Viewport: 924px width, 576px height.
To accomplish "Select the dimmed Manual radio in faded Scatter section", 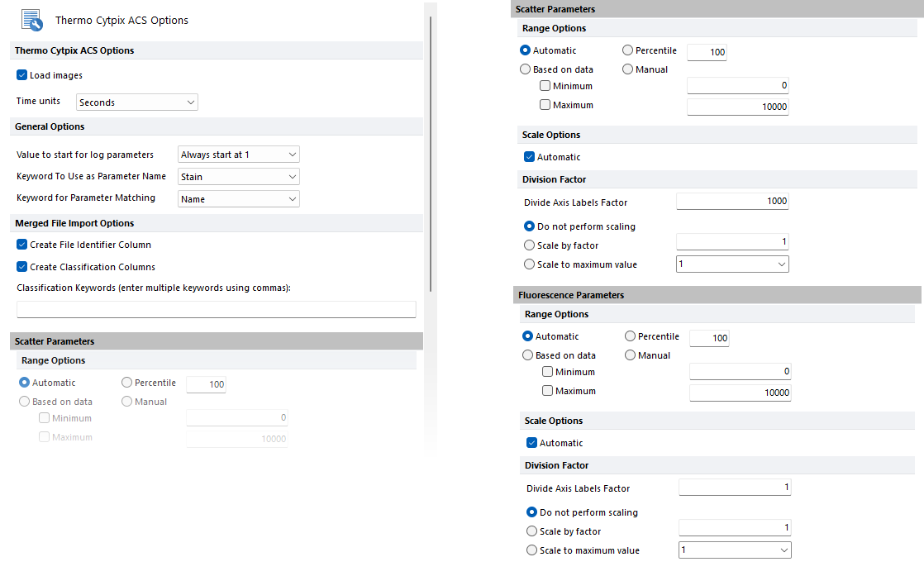I will click(x=126, y=401).
